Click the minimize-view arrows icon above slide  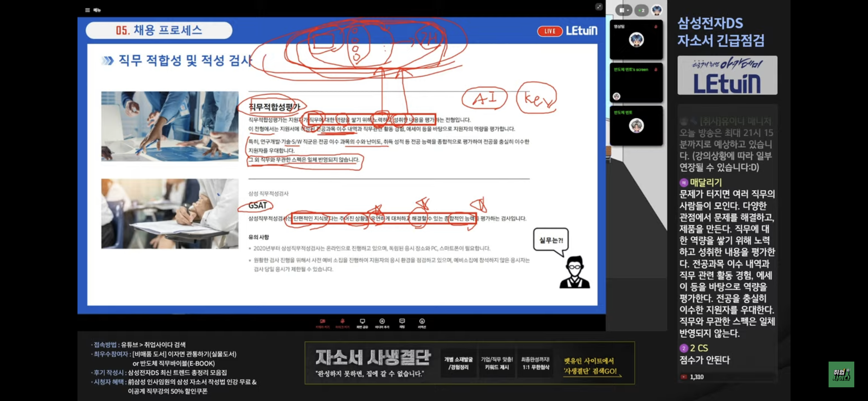(599, 7)
